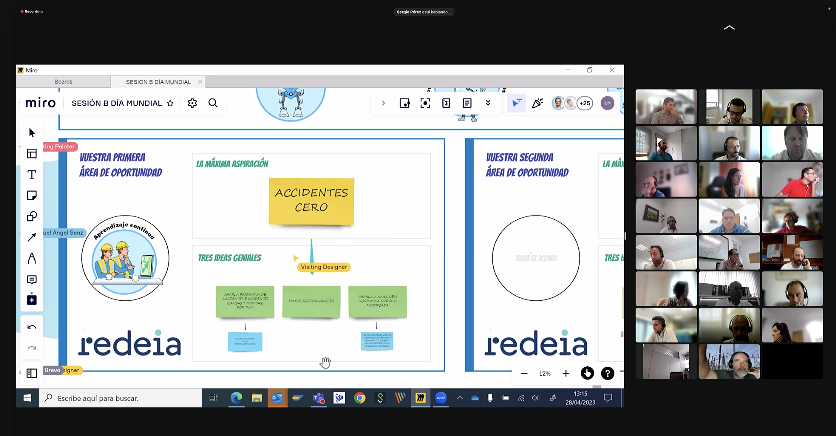Image resolution: width=836 pixels, height=436 pixels.
Task: Click the focus frame icon in top toolbar
Action: pos(425,103)
